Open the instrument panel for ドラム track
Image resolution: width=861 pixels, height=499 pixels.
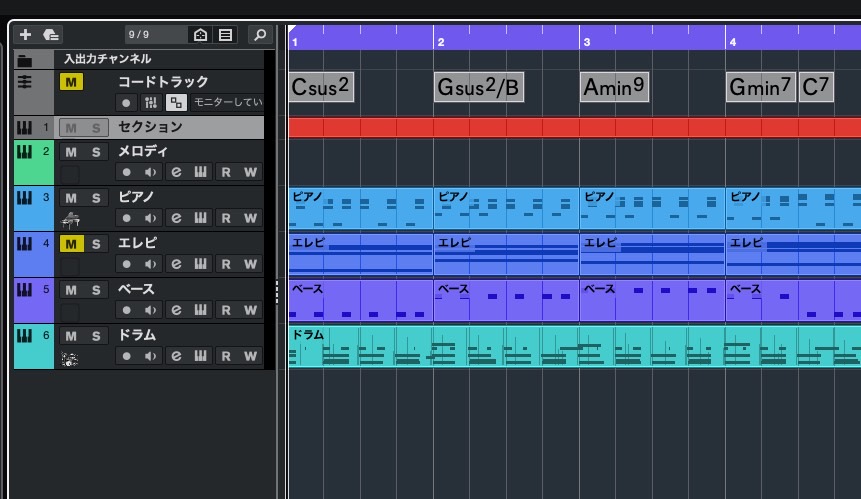pos(200,356)
